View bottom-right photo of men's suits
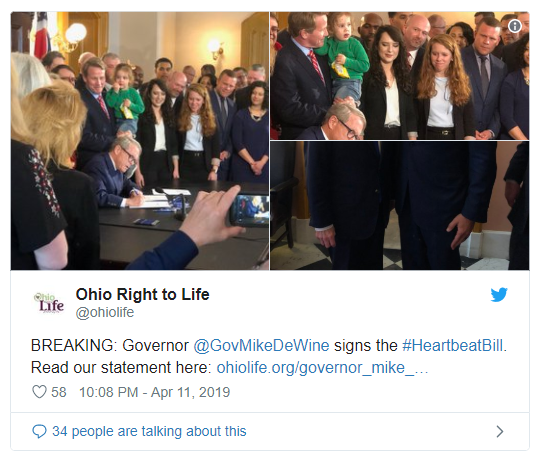 click(400, 205)
